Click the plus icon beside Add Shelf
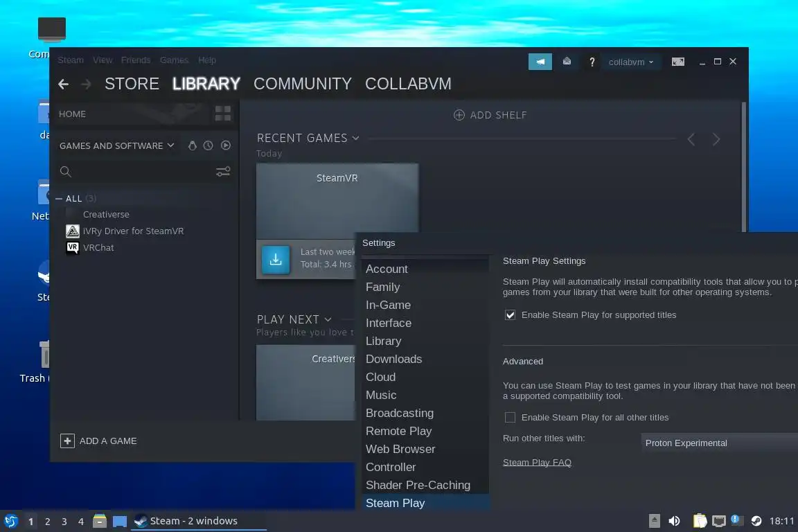 point(459,115)
